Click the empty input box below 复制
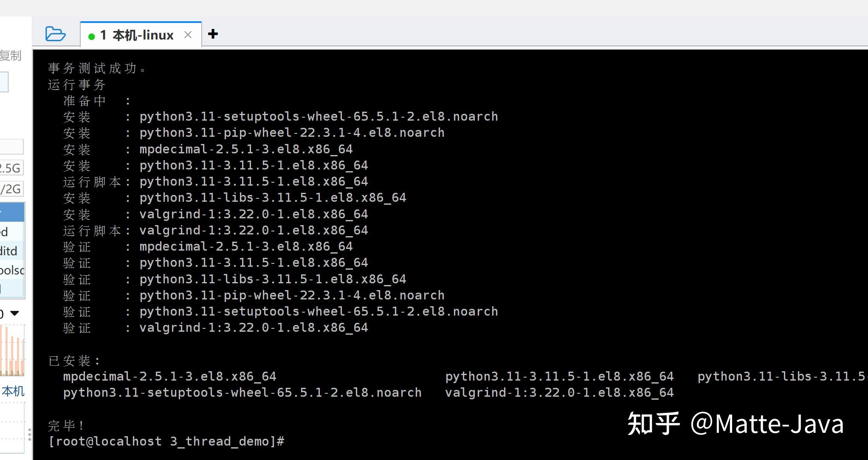Screen dimensions: 868x460 (4, 82)
